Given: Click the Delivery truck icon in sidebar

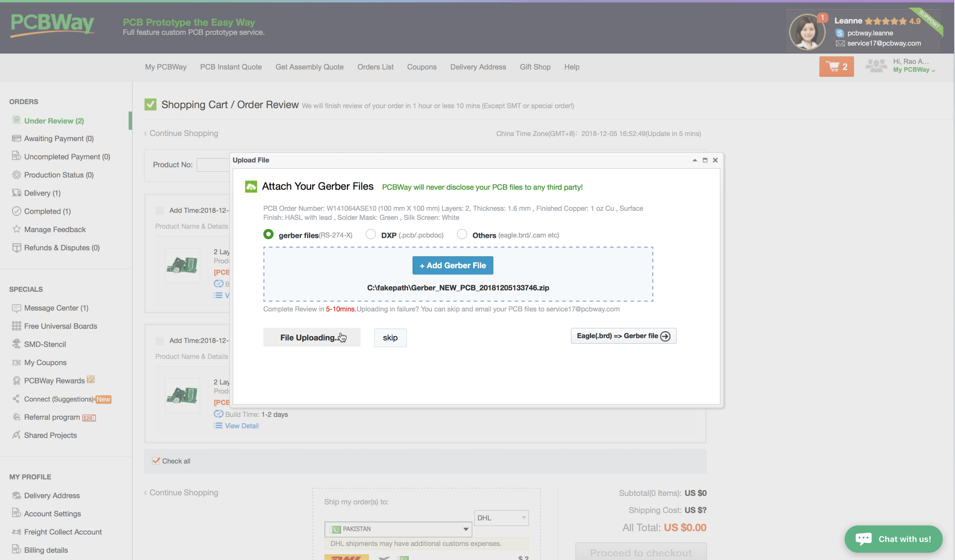Looking at the screenshot, I should (x=16, y=193).
